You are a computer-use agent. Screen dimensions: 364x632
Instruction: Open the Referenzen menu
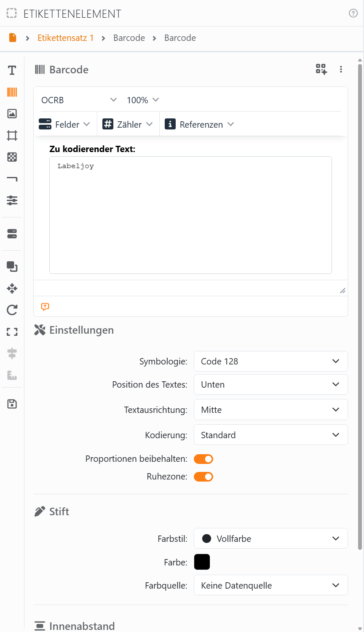199,124
